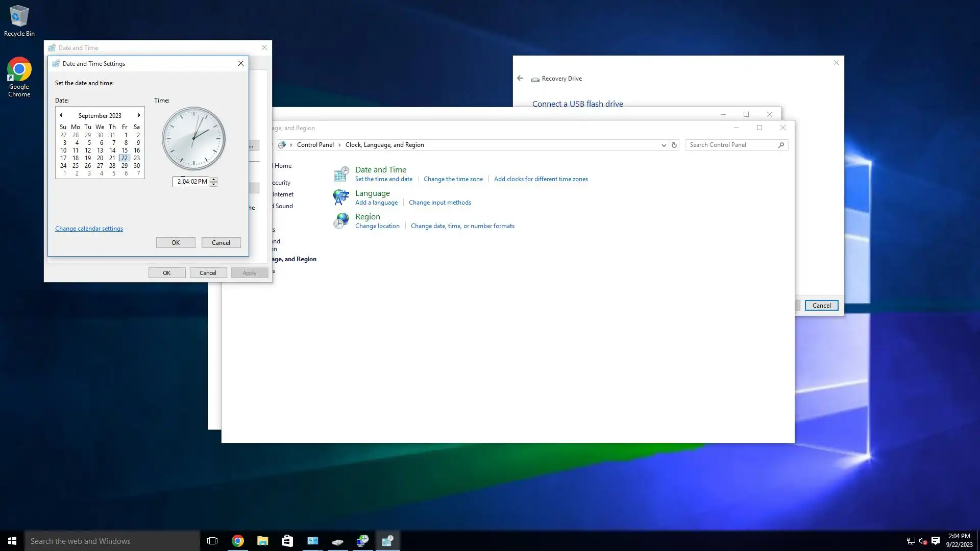Screen dimensions: 980x551
Task: Open File Explorer from the taskbar
Action: [x=263, y=541]
